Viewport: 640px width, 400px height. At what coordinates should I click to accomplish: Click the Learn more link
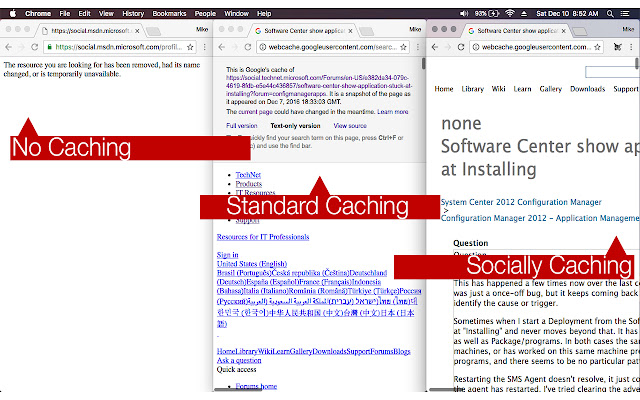392,111
